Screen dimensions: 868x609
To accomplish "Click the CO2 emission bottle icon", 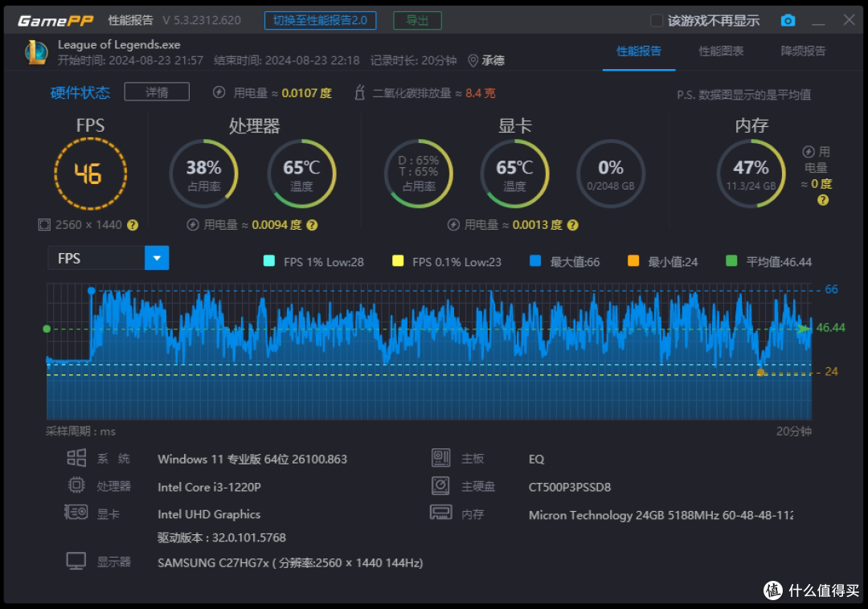I will coord(360,92).
